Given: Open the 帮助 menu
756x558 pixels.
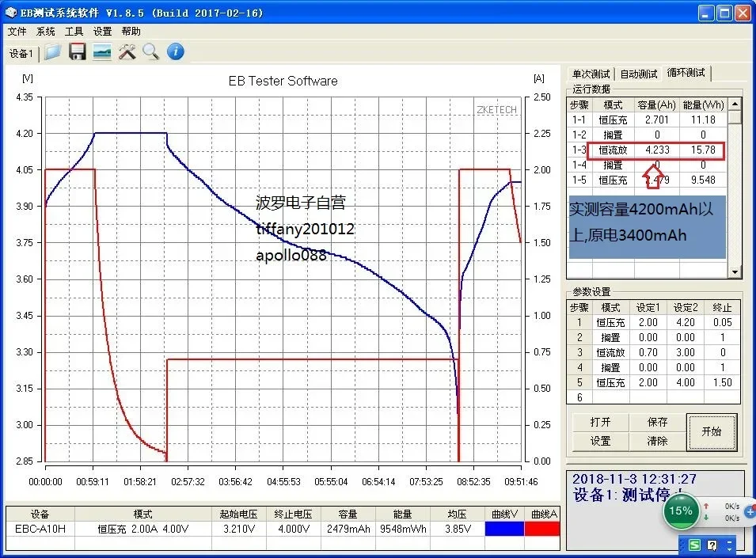Looking at the screenshot, I should (131, 32).
